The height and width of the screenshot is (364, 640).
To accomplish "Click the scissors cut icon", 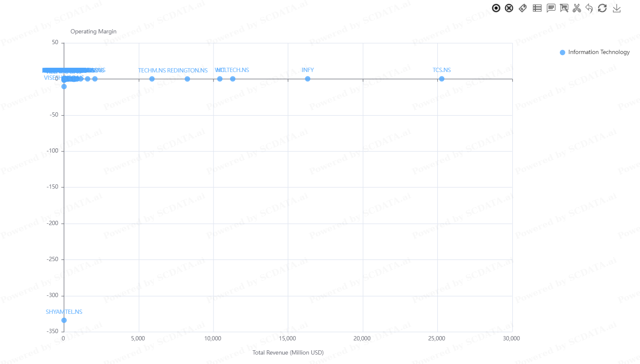I will [x=577, y=8].
